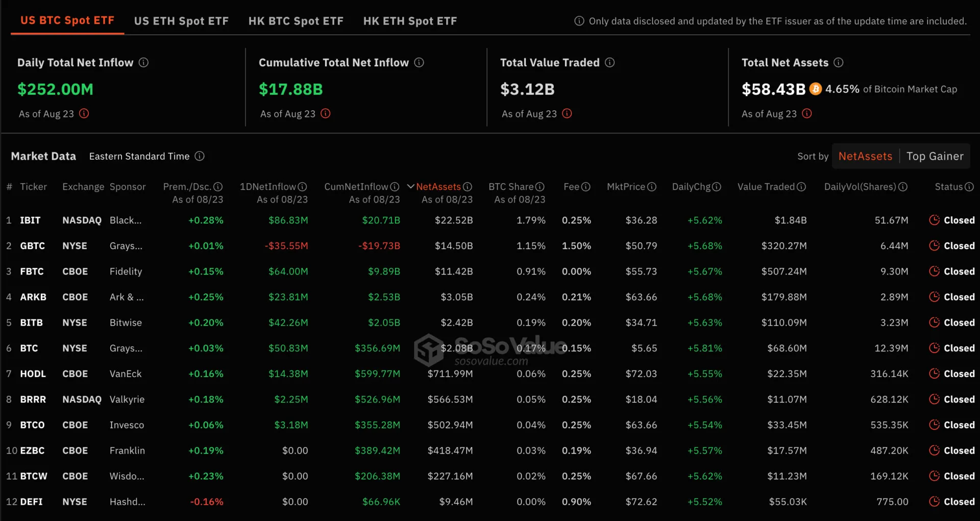
Task: Click the Closed status clock icon for ARKB
Action: (x=935, y=296)
